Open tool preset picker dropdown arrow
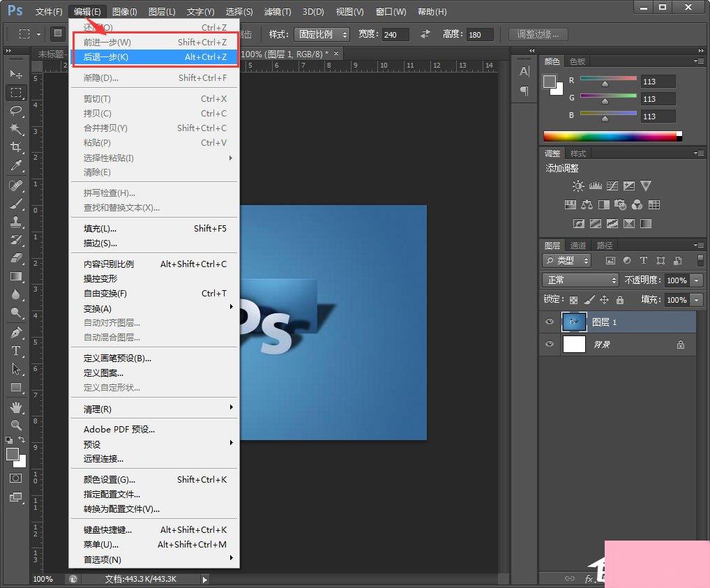Image resolution: width=710 pixels, height=588 pixels. coord(39,34)
